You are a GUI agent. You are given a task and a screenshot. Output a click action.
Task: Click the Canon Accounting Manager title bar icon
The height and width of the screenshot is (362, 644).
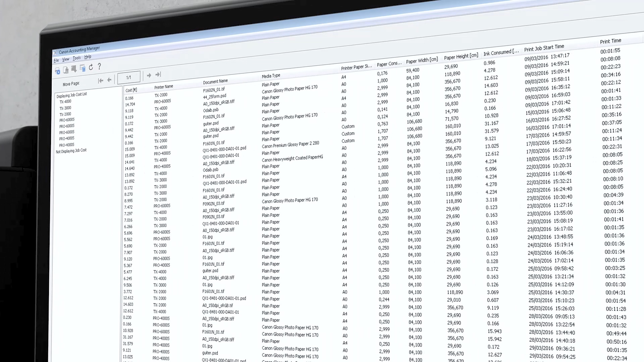tap(55, 53)
